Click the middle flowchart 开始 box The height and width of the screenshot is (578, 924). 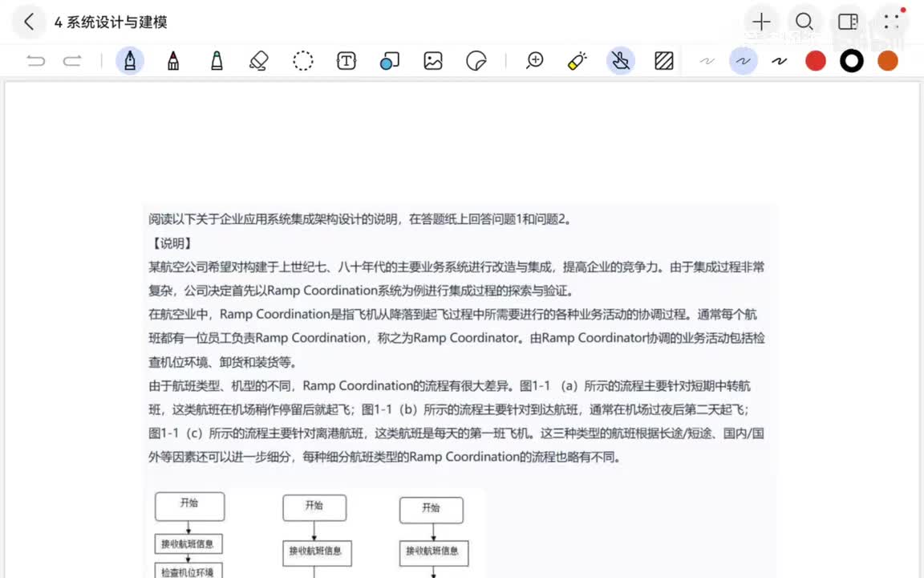(x=314, y=507)
